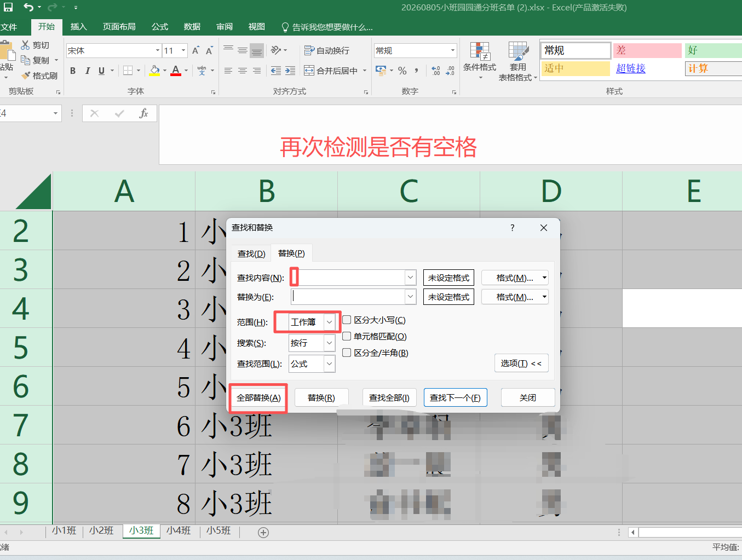Click 关闭 to close the dialog
Screen dimensions: 742x560
point(528,397)
